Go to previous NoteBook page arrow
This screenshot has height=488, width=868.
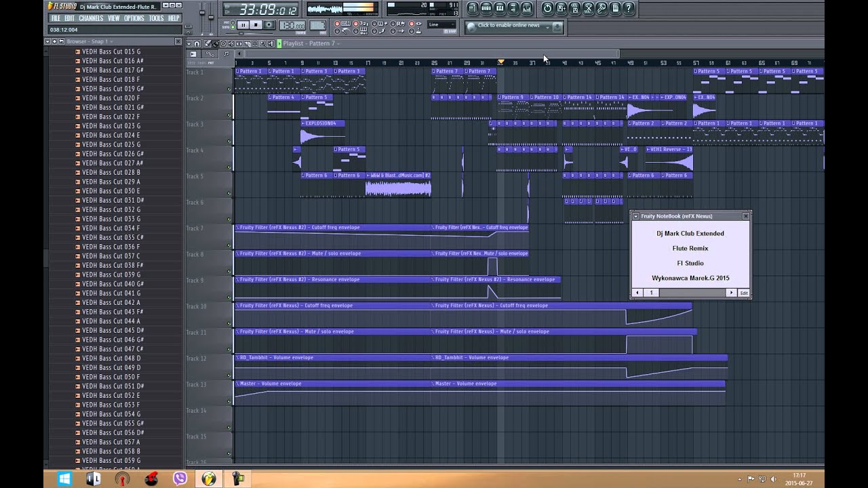pyautogui.click(x=637, y=293)
